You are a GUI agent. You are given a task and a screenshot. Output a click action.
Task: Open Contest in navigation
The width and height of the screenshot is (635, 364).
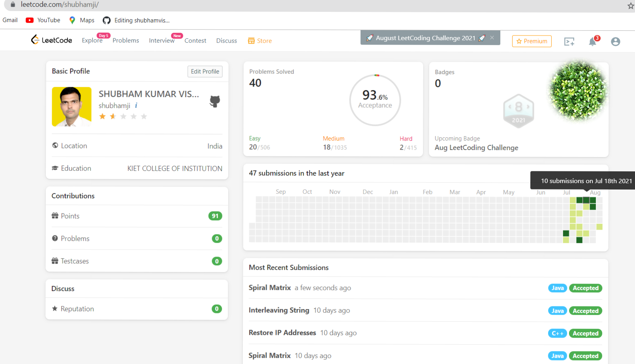click(x=195, y=40)
